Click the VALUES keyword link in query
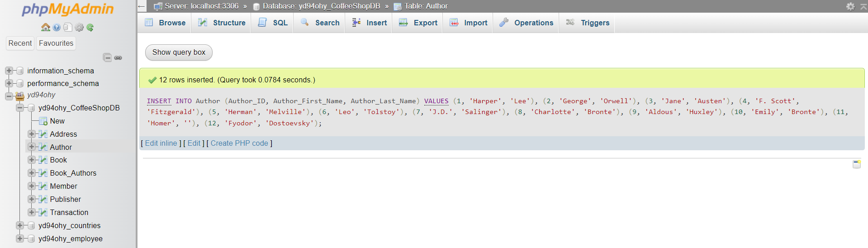This screenshot has height=248, width=868. 436,101
